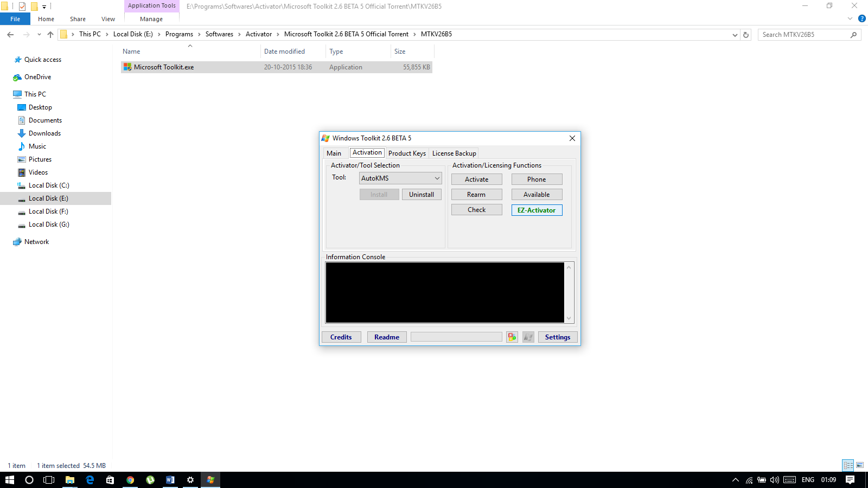Open recent locations dropdown in Explorer
The height and width of the screenshot is (488, 868).
click(x=39, y=35)
